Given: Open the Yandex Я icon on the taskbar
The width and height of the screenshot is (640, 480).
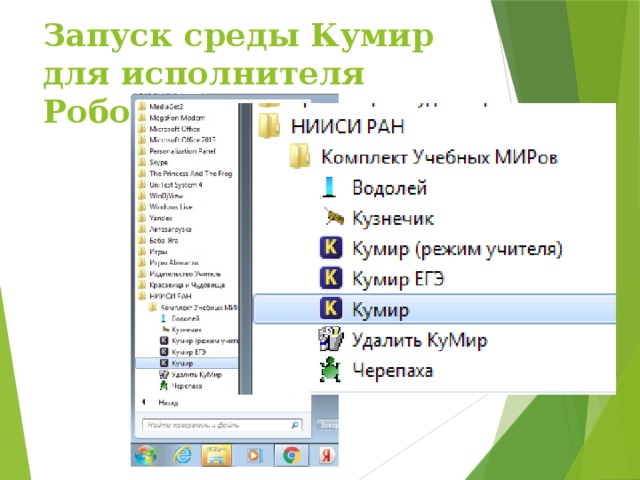Looking at the screenshot, I should pyautogui.click(x=325, y=455).
